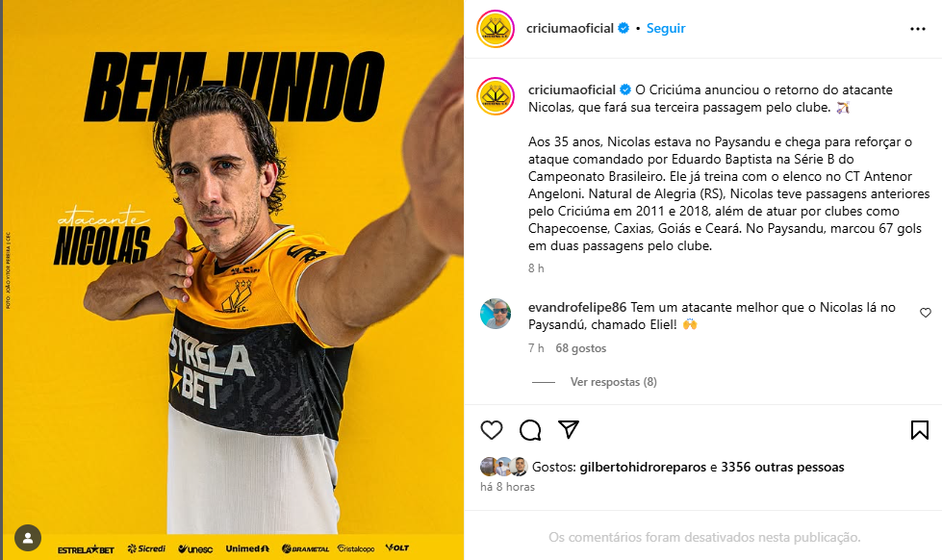Open criciumaoficial avatar beside the caption
Image resolution: width=942 pixels, height=560 pixels.
click(496, 96)
